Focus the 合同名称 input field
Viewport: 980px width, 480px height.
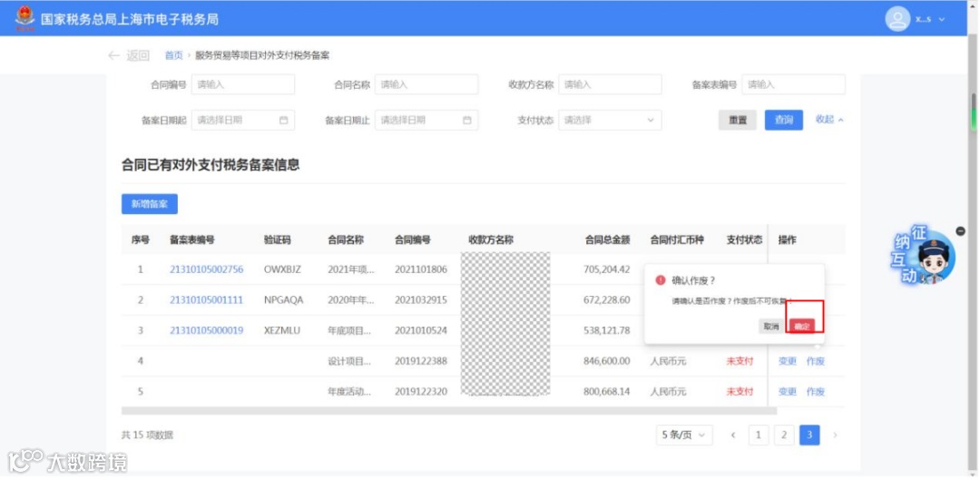pyautogui.click(x=426, y=84)
